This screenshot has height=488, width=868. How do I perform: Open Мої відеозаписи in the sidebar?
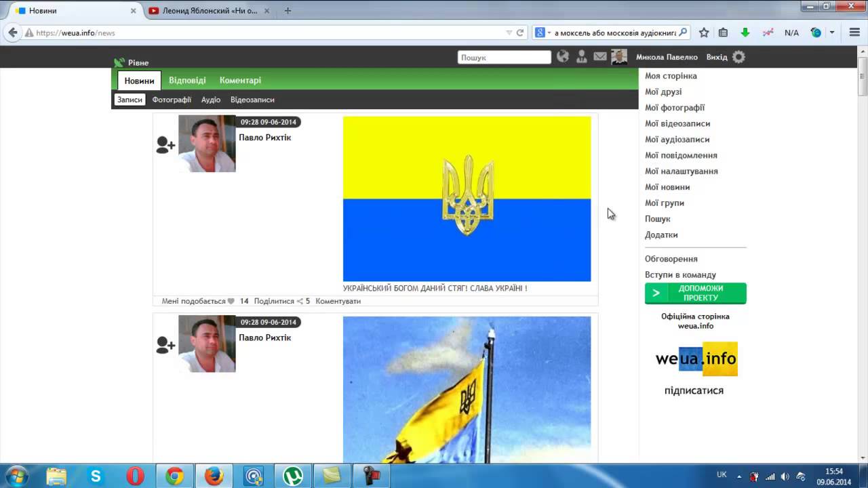pyautogui.click(x=677, y=123)
